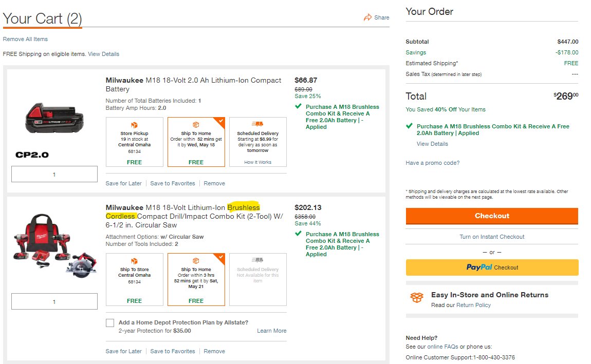
Task: Click the You Saved 40% Off text
Action: coord(446,109)
